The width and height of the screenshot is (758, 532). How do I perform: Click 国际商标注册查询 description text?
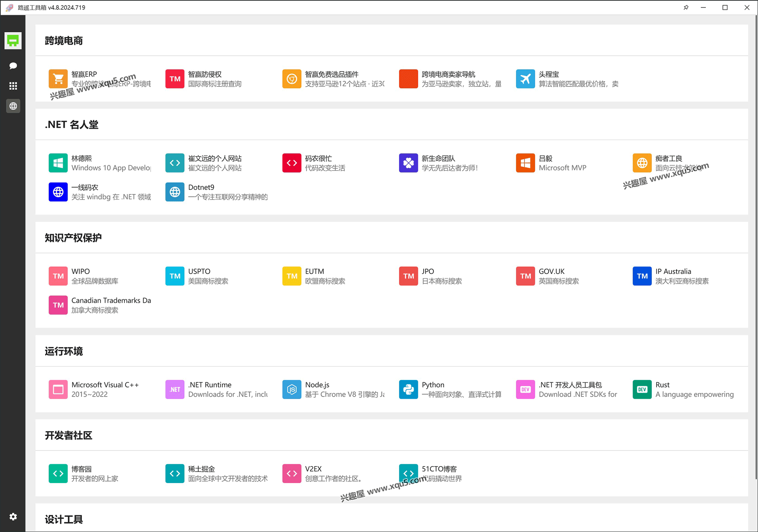tap(215, 84)
